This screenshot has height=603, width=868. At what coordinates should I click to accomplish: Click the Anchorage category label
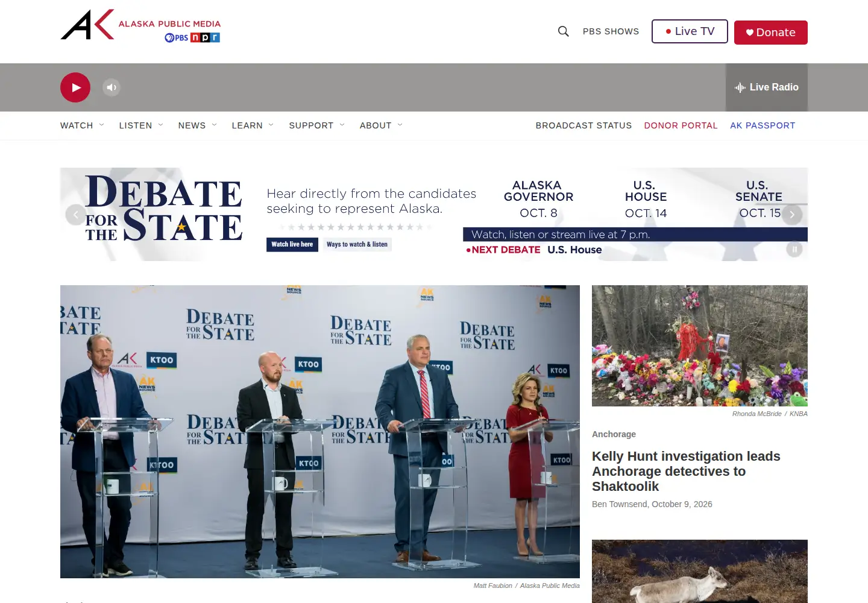coord(614,434)
